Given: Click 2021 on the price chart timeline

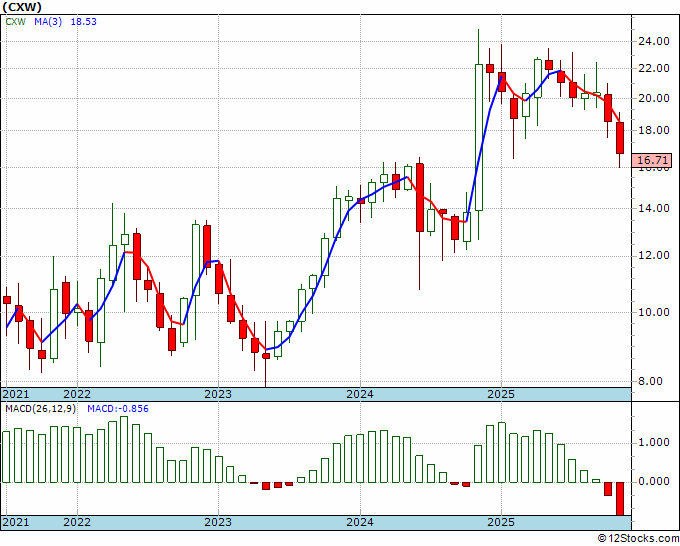Looking at the screenshot, I should [16, 394].
